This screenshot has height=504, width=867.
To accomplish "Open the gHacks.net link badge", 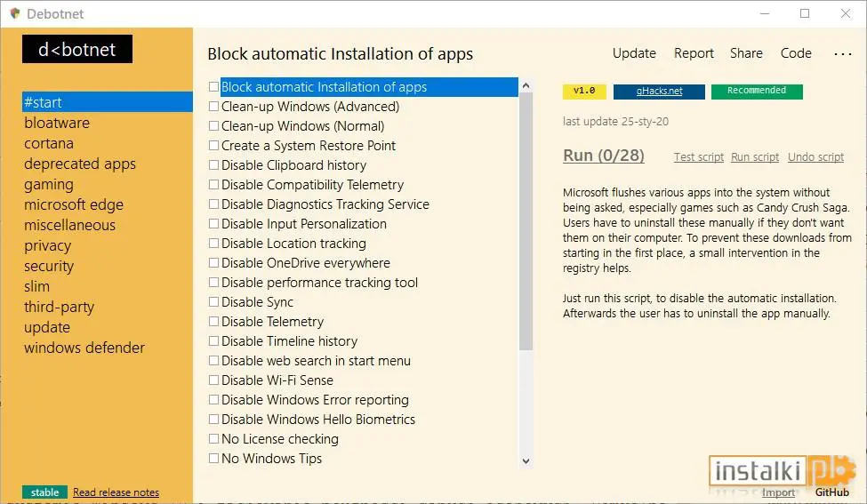I will pos(659,92).
